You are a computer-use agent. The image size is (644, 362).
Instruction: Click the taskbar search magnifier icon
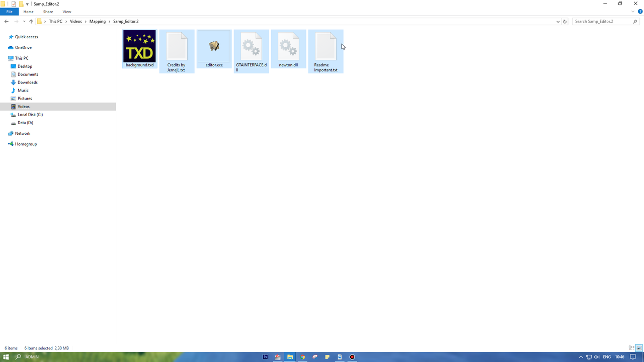click(18, 357)
